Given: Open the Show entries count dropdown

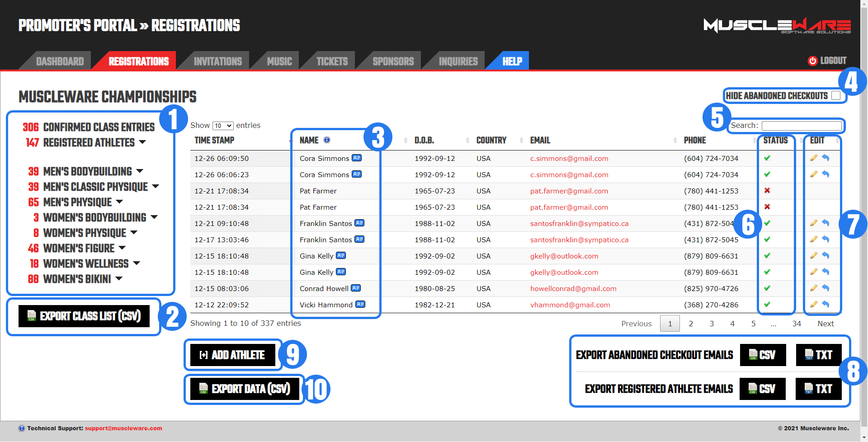Looking at the screenshot, I should (223, 126).
